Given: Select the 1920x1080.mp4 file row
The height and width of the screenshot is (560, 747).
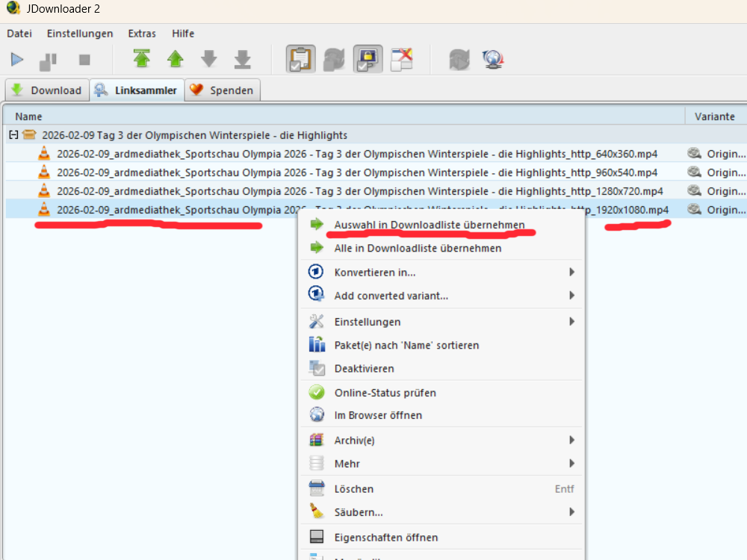Looking at the screenshot, I should [376, 209].
